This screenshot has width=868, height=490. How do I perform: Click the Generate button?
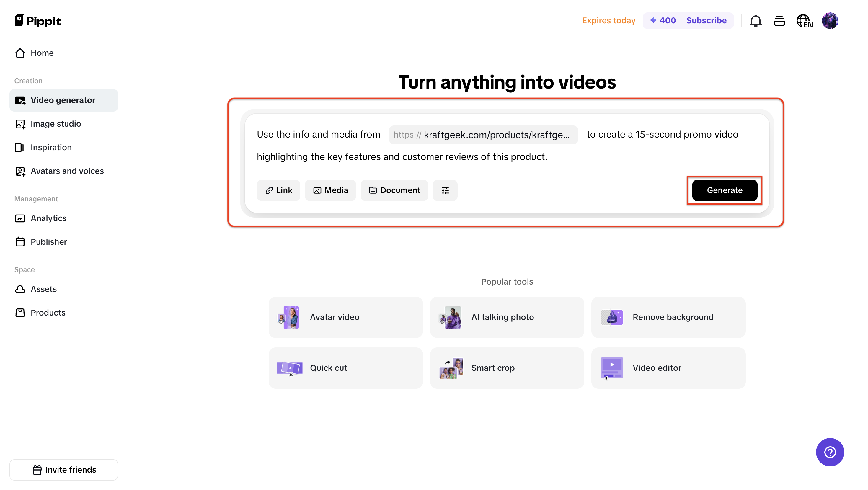coord(725,190)
